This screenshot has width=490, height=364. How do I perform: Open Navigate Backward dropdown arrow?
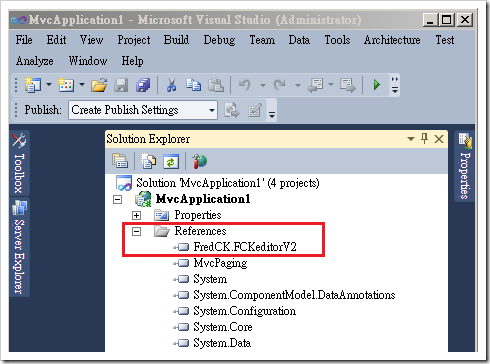coord(331,85)
